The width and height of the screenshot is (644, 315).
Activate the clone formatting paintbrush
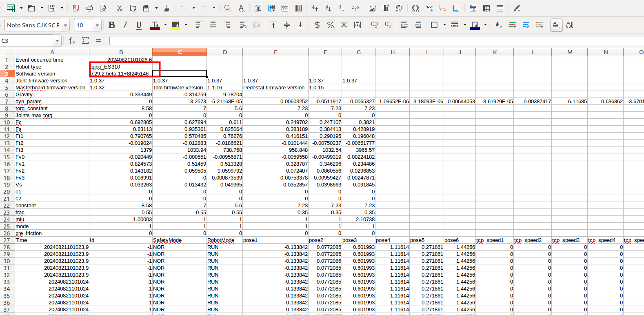pos(167,8)
